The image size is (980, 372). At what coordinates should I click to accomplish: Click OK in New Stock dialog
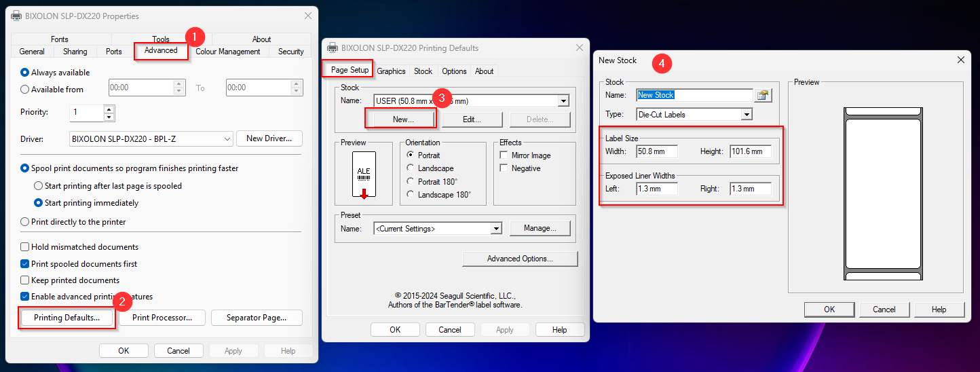point(829,309)
